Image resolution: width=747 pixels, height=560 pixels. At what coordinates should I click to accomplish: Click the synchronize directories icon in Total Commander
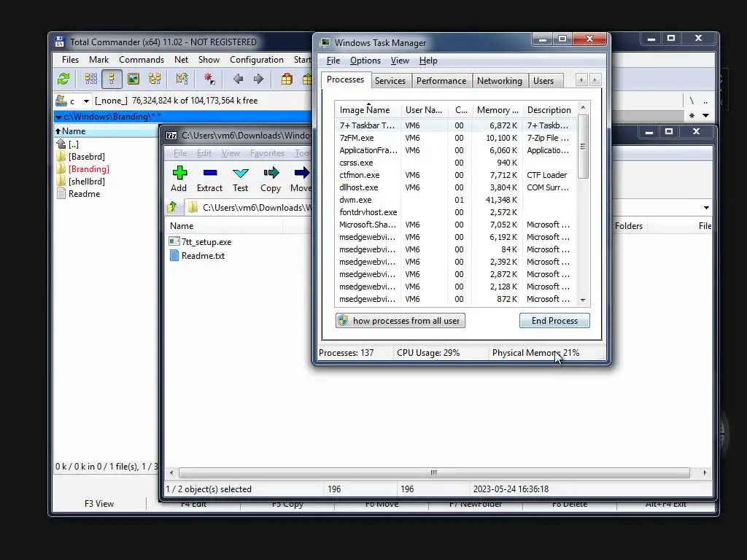pyautogui.click(x=182, y=79)
